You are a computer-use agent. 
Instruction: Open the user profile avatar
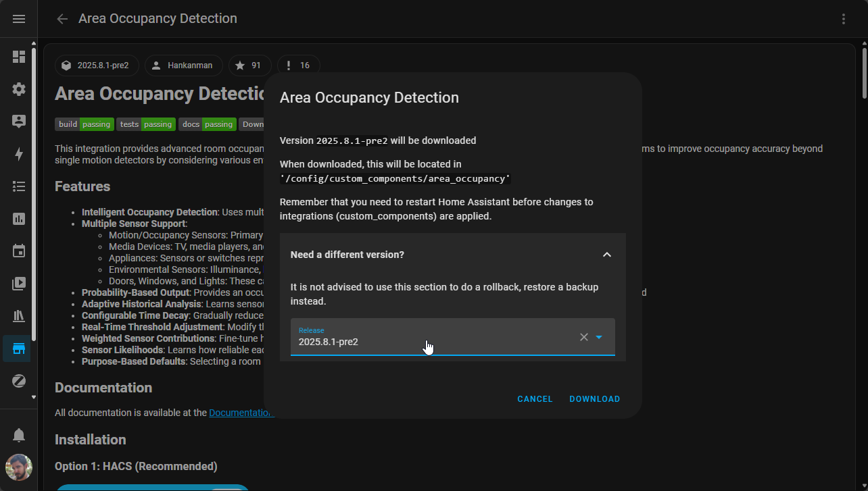pos(19,467)
